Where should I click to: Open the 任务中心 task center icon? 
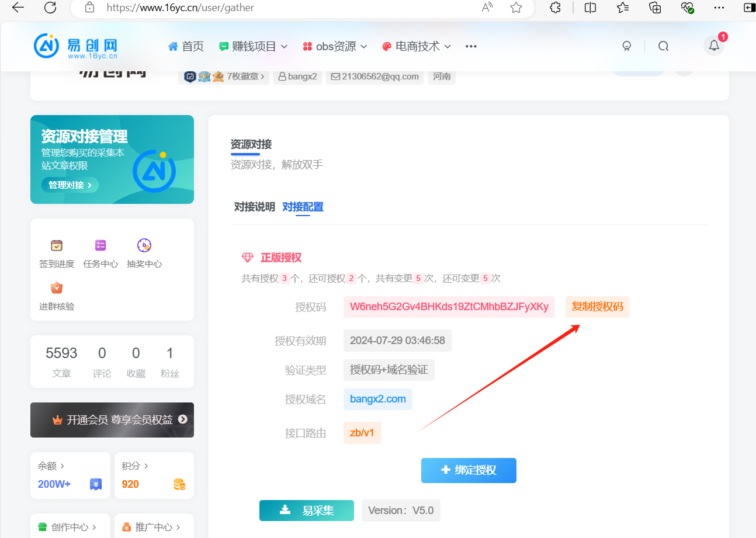point(100,254)
